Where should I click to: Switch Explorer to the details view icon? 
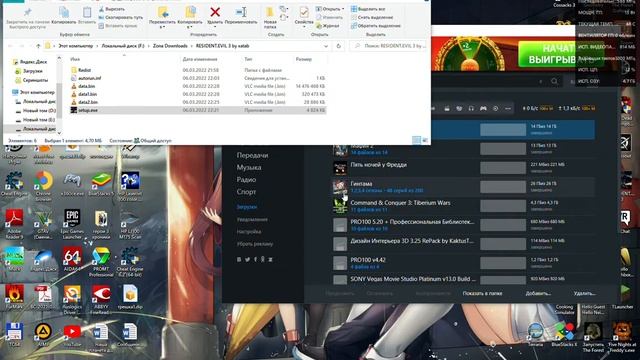coord(416,140)
